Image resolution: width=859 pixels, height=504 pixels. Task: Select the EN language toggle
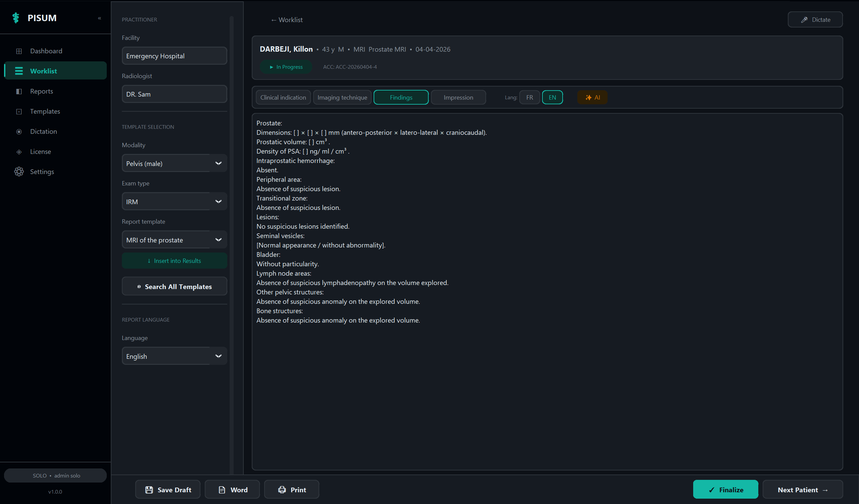coord(552,97)
